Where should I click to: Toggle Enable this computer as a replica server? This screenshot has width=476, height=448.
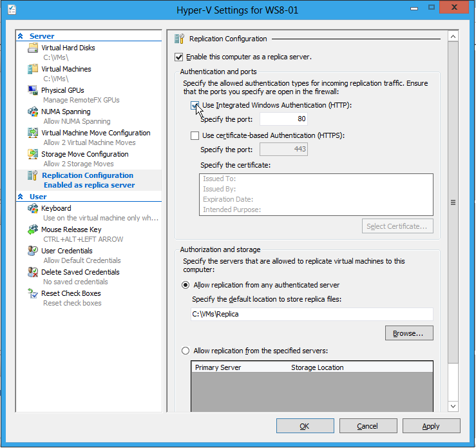pos(179,57)
